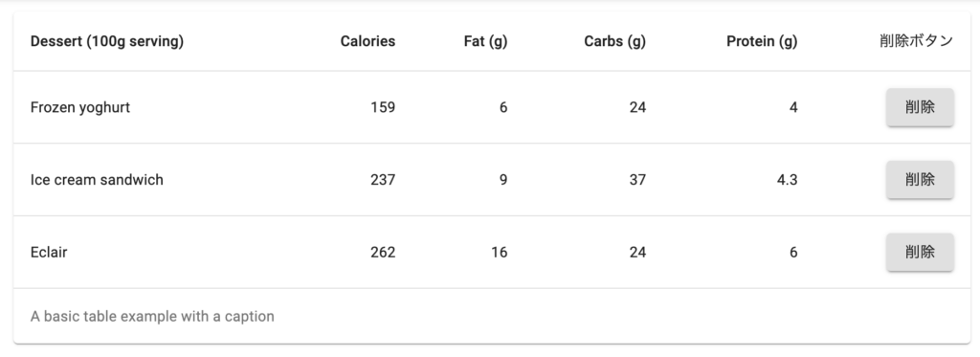
Task: Click 削除 button in Eclair row
Action: (920, 253)
